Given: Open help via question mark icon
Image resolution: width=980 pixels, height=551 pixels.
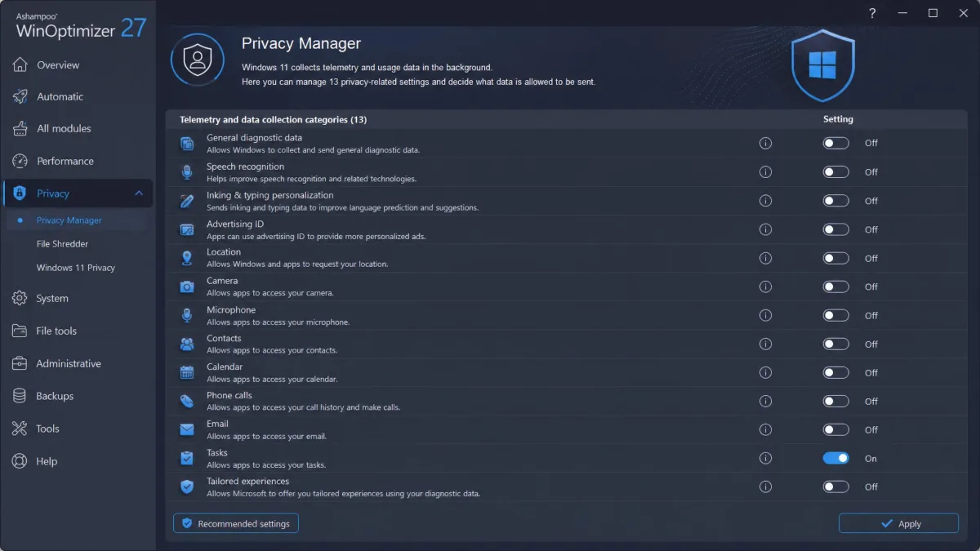Looking at the screenshot, I should click(x=873, y=13).
